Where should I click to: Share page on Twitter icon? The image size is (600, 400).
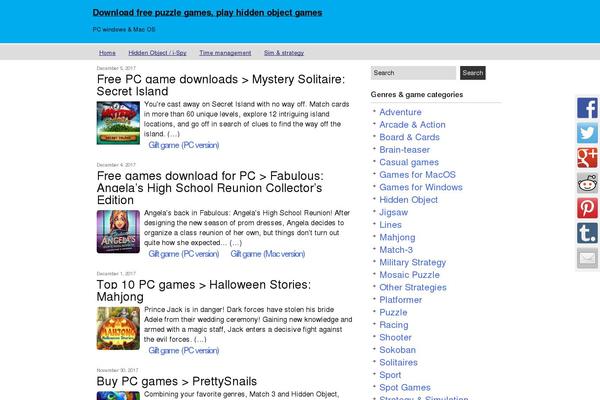tap(587, 133)
